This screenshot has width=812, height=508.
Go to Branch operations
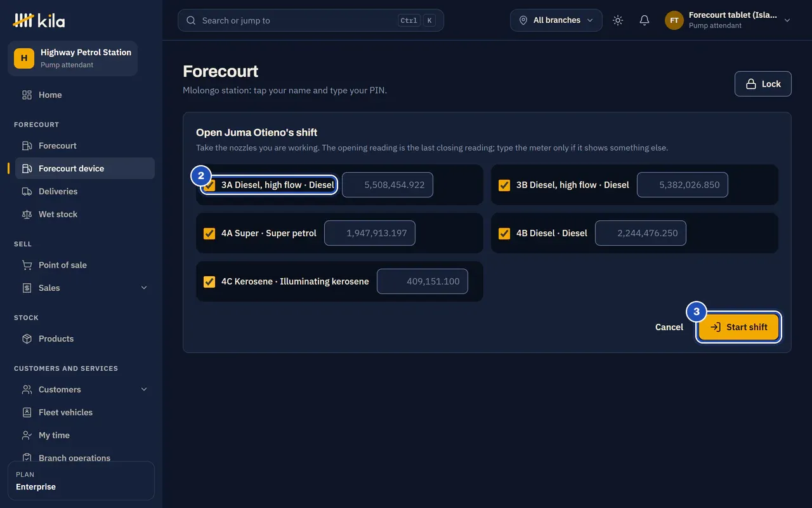pyautogui.click(x=85, y=457)
